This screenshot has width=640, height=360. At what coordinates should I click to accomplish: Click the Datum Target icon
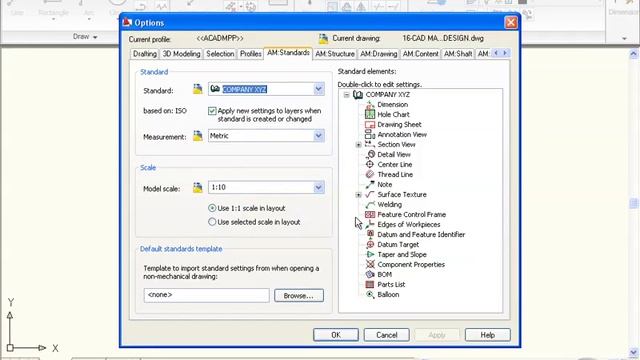[370, 244]
